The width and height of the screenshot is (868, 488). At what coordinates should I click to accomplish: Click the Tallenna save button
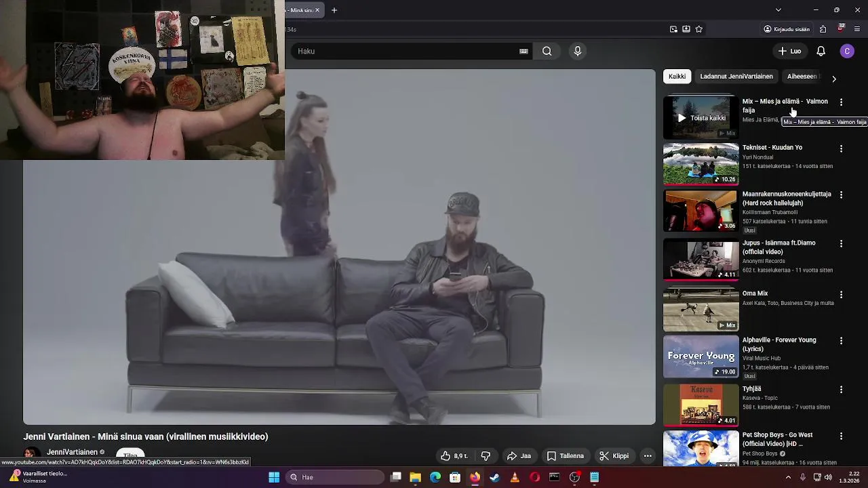566,456
